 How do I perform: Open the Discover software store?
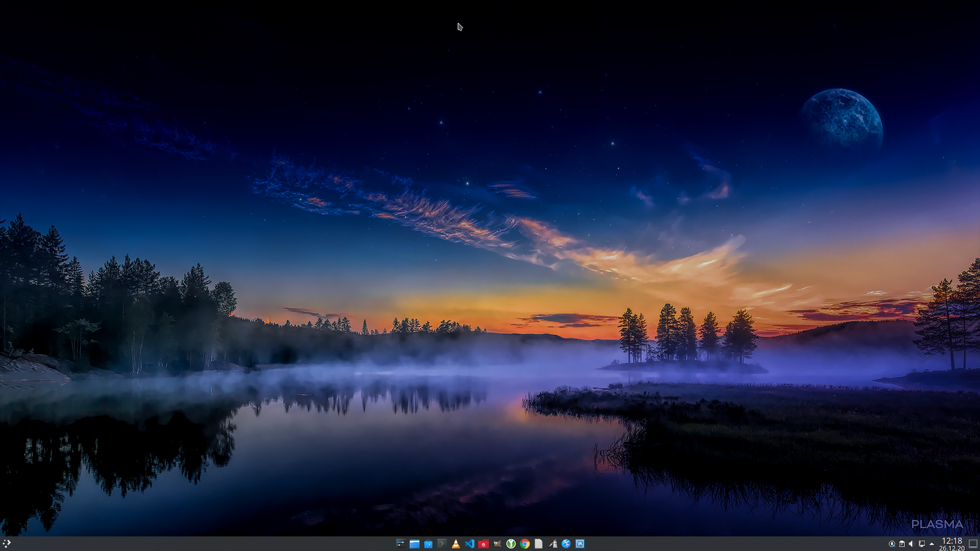point(428,543)
